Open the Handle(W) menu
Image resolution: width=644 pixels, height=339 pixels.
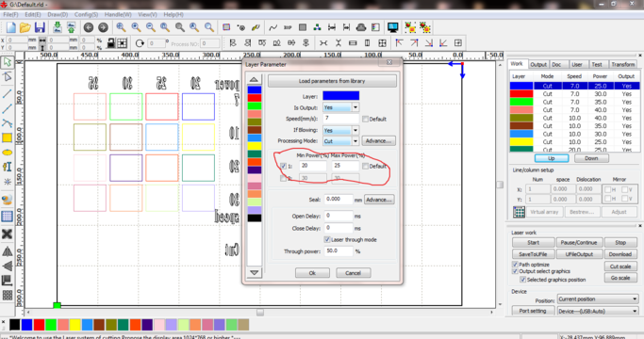pos(118,14)
